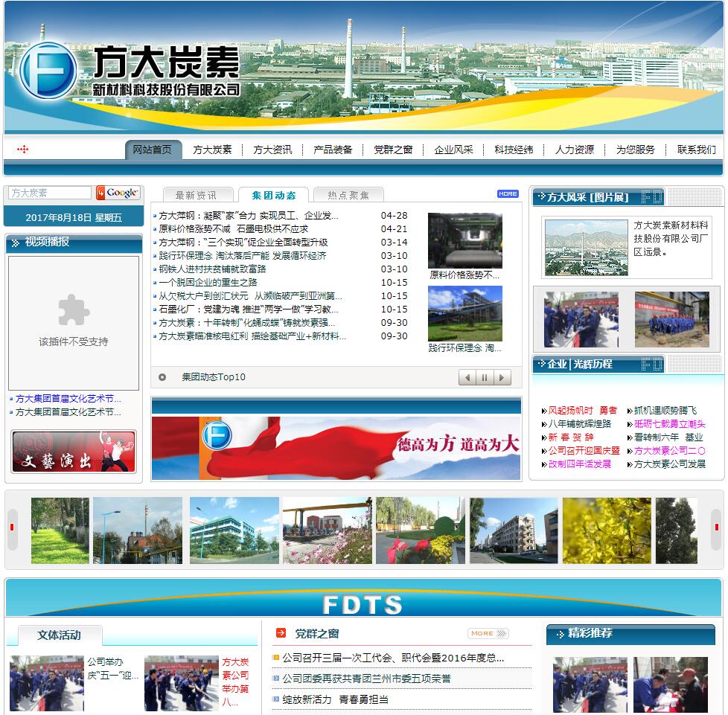Click the 原料价格涨势不... news thumbnail image
This screenshot has height=715, width=728.
tap(464, 240)
